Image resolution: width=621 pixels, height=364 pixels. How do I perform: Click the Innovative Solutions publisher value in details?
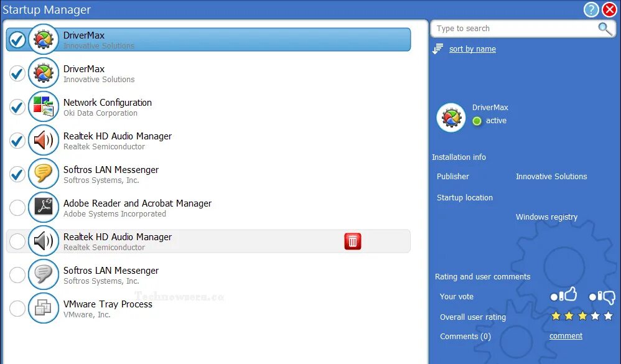tap(551, 177)
